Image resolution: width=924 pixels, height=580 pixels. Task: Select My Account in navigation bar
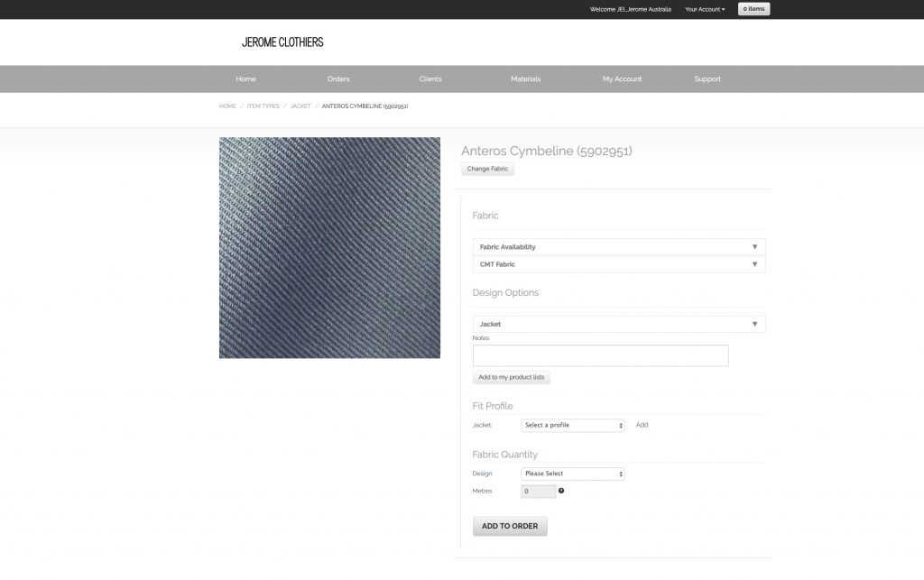[x=622, y=79]
